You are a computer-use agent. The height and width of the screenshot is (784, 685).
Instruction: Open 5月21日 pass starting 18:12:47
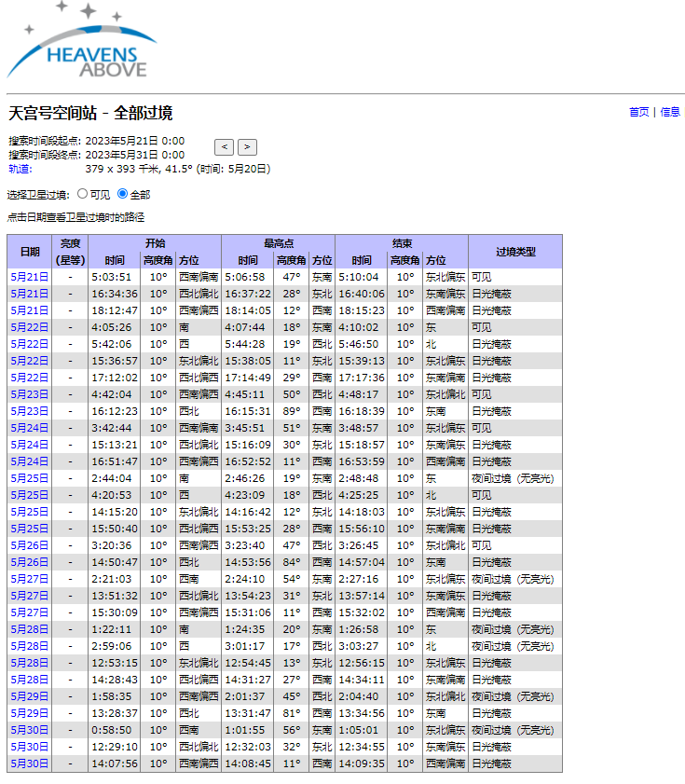[30, 310]
